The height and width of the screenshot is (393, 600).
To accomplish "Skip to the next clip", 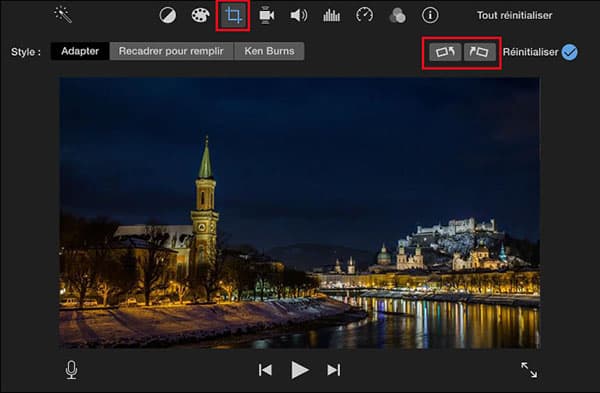I will 334,370.
